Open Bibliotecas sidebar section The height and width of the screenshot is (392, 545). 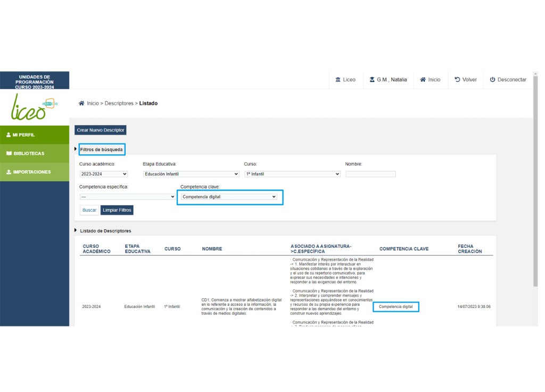(35, 154)
